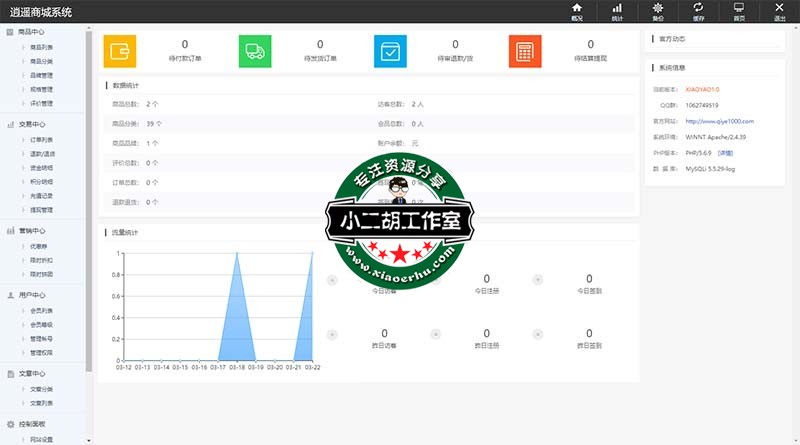
Task: Click the orange calculator 待结算提现 icon
Action: click(525, 51)
